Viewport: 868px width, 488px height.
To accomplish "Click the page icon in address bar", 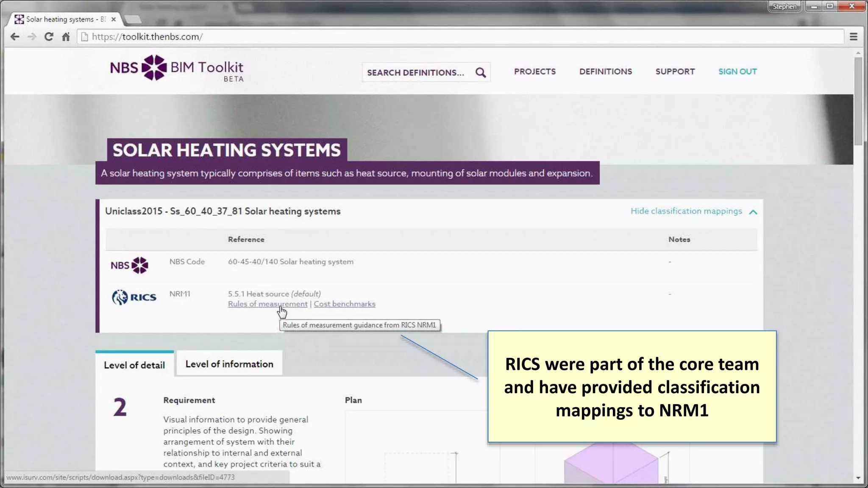I will tap(84, 37).
